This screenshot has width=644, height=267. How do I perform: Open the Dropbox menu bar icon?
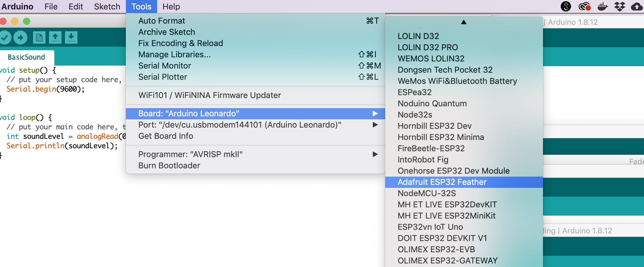click(620, 6)
